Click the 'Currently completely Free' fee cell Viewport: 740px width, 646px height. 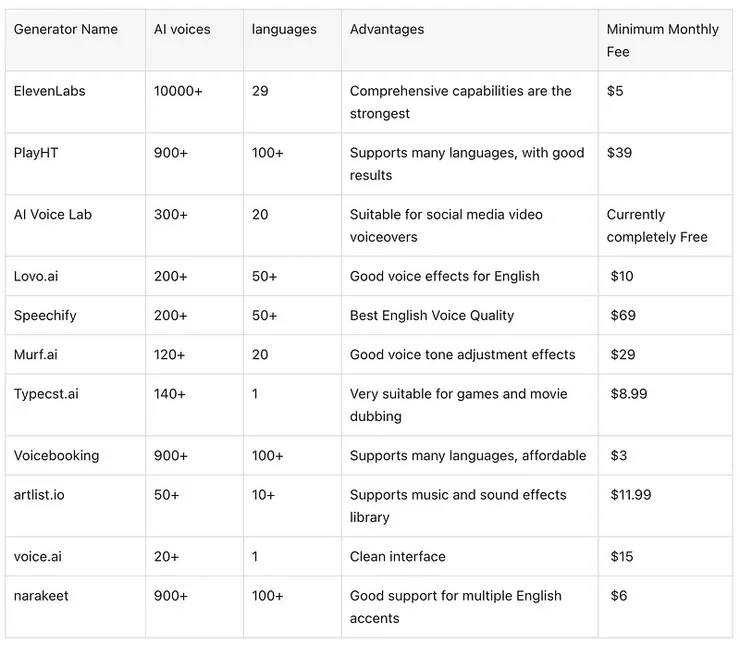point(657,226)
